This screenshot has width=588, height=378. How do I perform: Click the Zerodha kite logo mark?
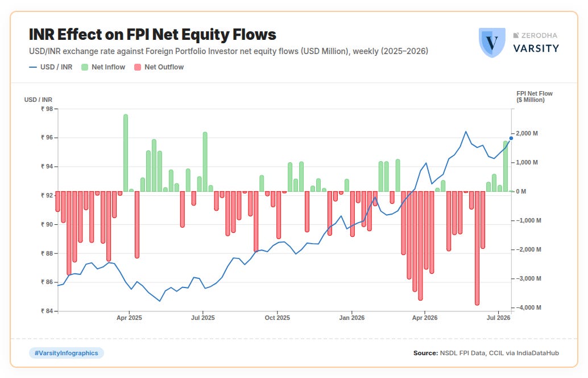(516, 35)
